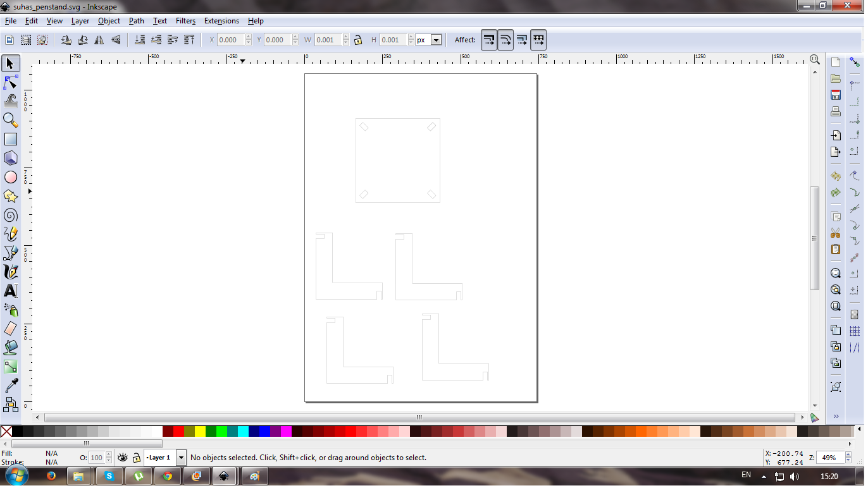Viewport: 868px width, 488px height.
Task: Open the Layer menu
Action: (80, 21)
